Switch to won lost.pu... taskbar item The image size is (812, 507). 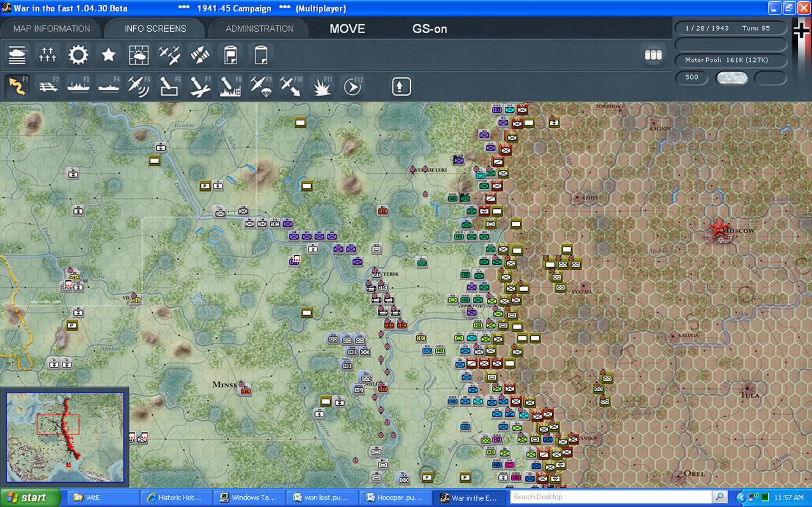pos(321,497)
